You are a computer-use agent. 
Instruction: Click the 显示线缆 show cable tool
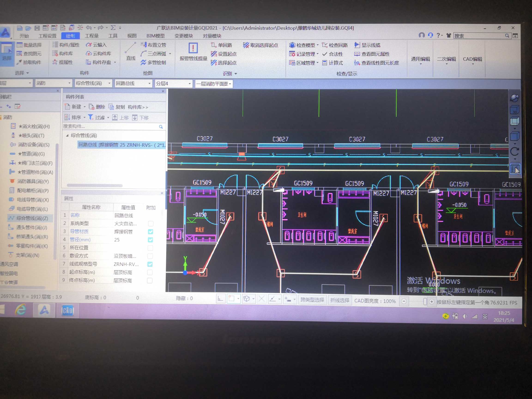(x=367, y=45)
